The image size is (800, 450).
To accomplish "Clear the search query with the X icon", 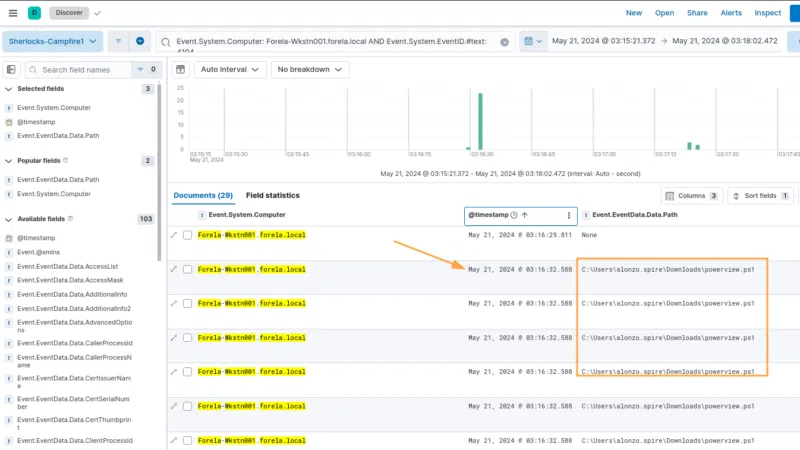I will point(504,42).
